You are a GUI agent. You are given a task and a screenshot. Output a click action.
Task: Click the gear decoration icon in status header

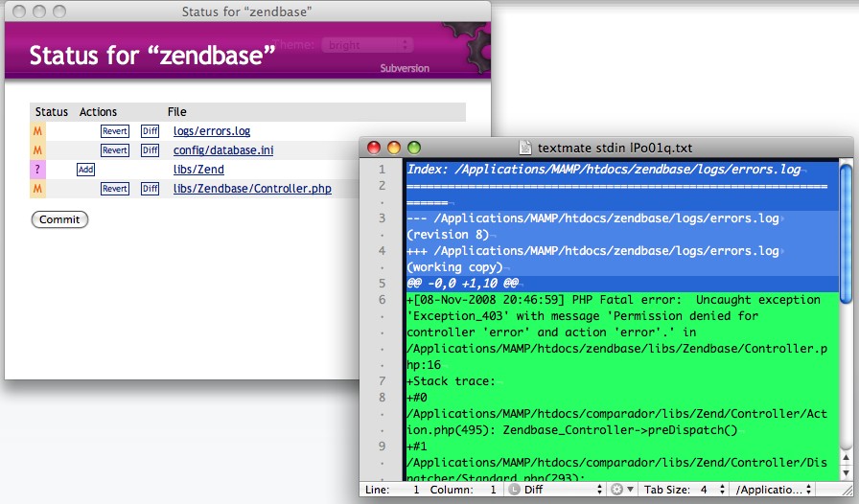click(x=467, y=48)
